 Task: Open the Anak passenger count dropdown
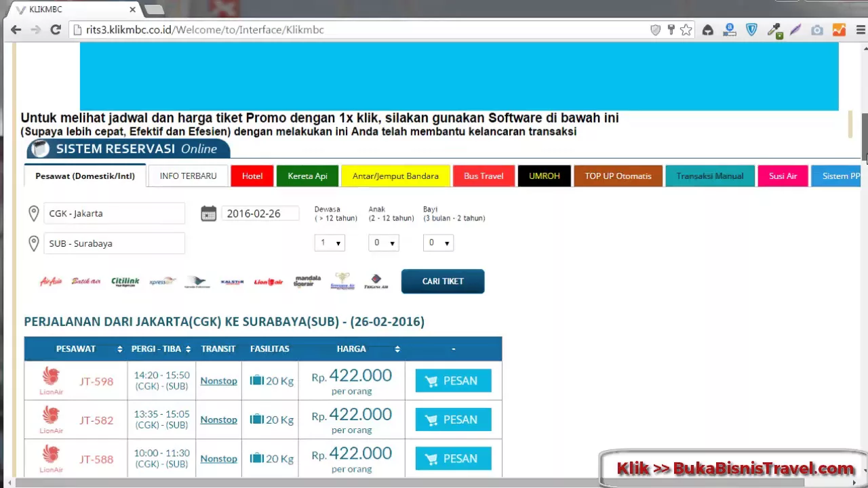[x=384, y=243]
